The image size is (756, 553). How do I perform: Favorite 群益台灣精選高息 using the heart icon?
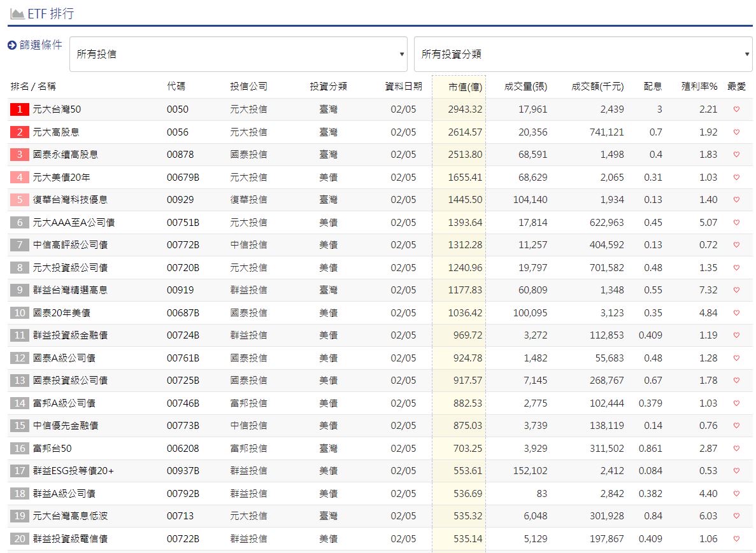pos(736,290)
